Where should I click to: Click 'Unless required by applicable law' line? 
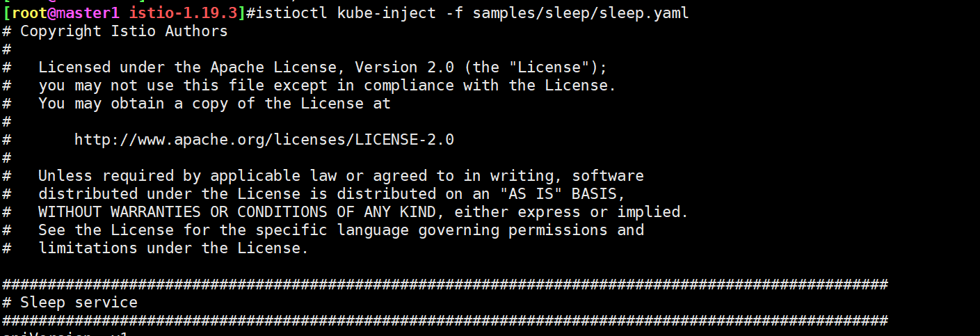click(x=341, y=175)
